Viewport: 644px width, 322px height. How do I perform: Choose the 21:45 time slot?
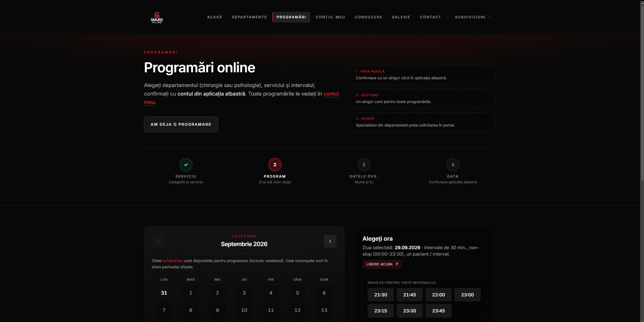409,295
